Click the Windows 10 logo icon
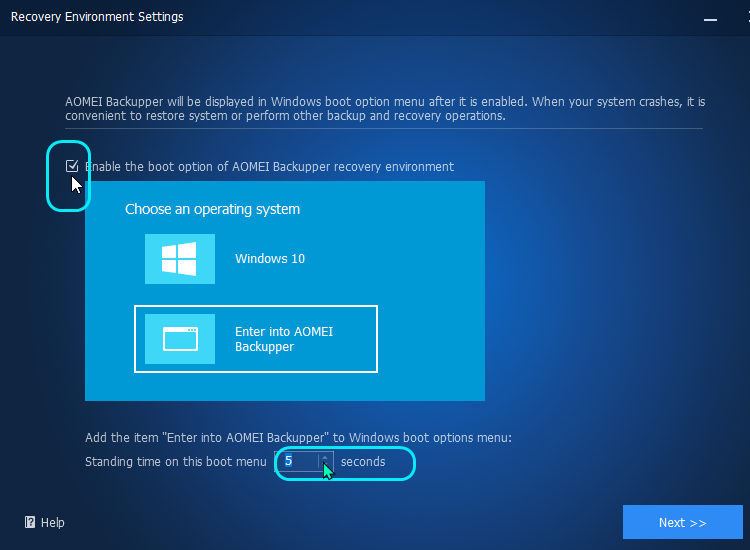Viewport: 750px width, 550px height. [x=180, y=259]
